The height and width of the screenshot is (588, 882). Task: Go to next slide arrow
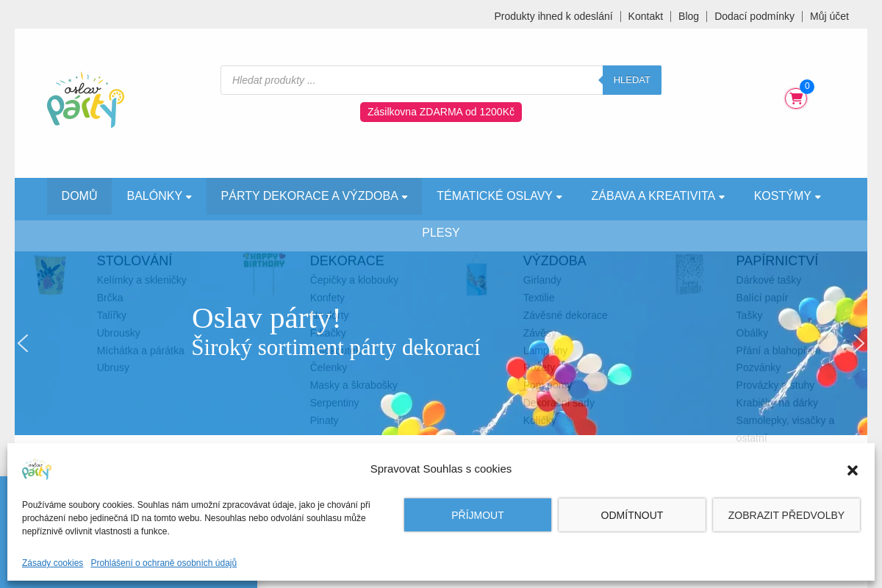(x=858, y=343)
